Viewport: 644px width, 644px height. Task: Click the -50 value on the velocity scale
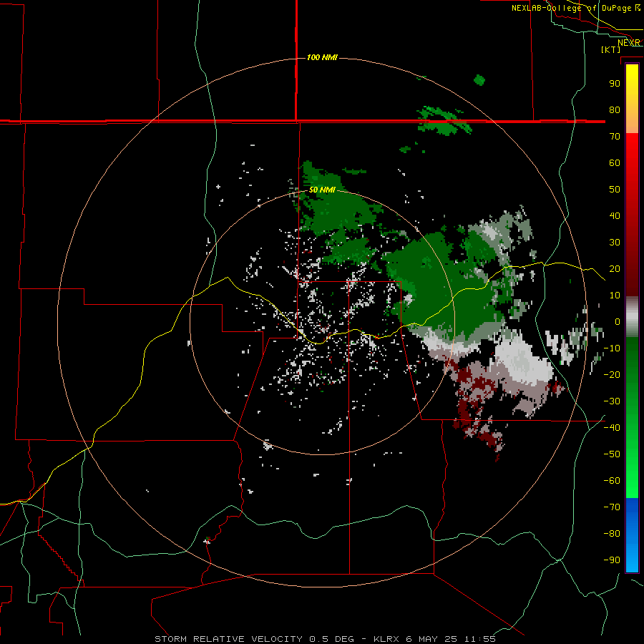[x=612, y=454]
